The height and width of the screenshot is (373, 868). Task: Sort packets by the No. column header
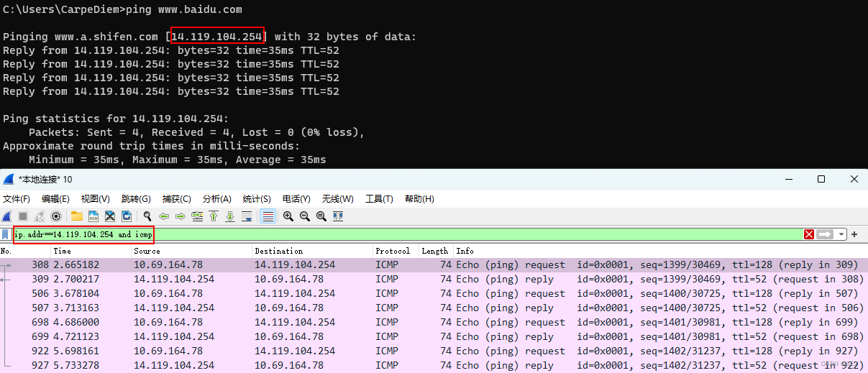25,251
